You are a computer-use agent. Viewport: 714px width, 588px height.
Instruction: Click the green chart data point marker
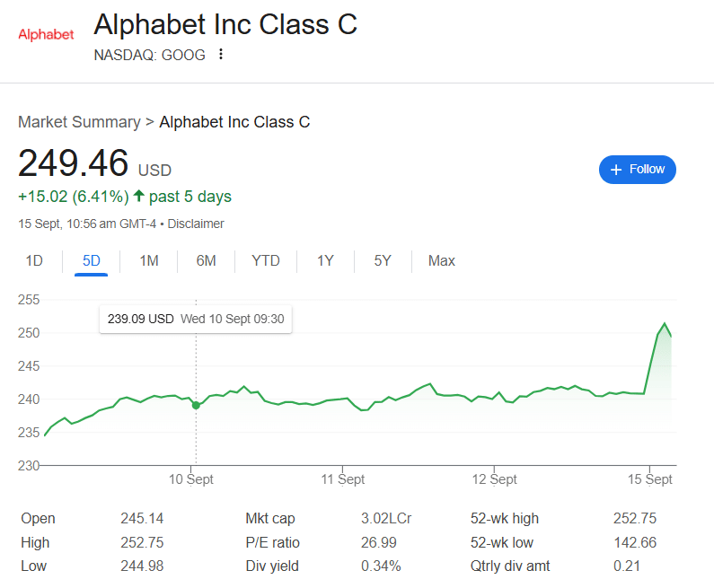[x=196, y=405]
